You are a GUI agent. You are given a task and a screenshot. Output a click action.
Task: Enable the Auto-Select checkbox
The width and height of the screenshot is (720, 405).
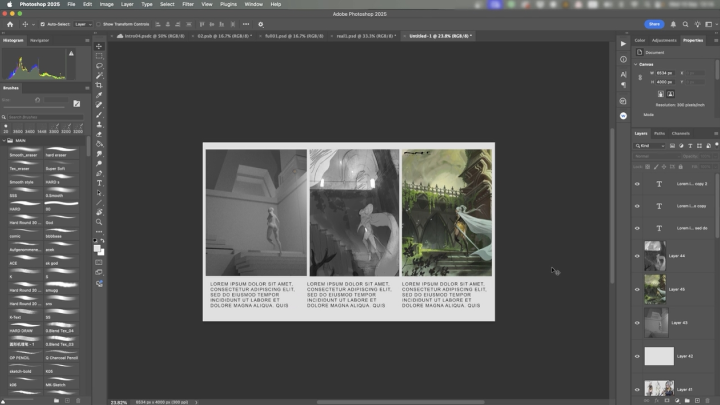click(x=42, y=23)
